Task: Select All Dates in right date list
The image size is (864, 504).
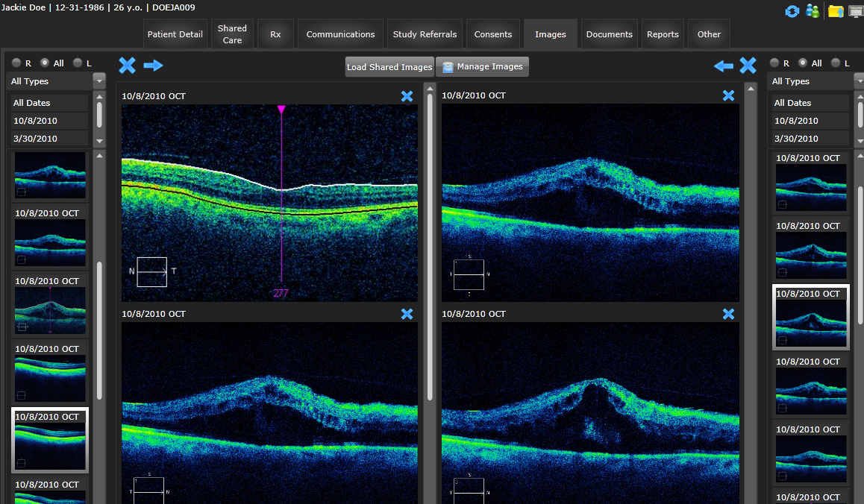Action: [x=810, y=103]
